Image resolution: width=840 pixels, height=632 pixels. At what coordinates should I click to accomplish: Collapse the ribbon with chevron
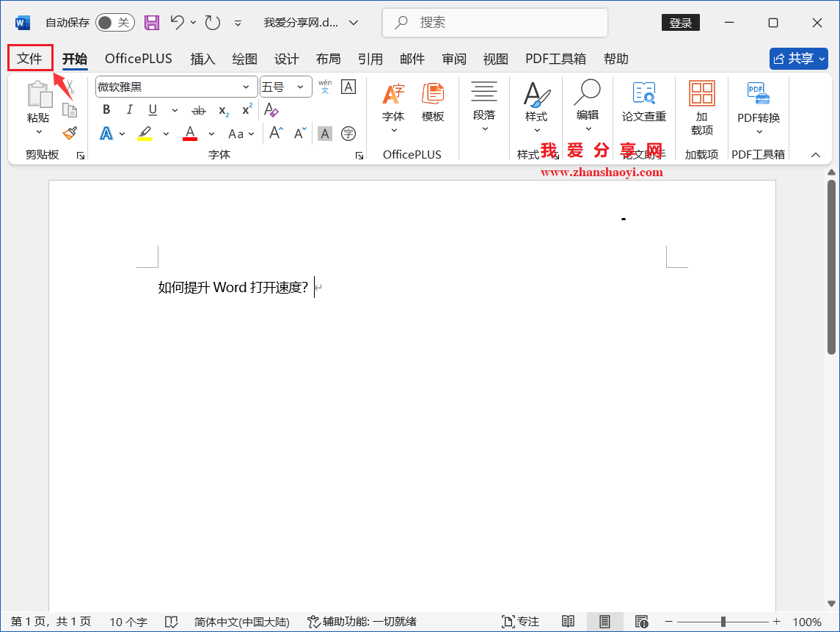(x=815, y=155)
